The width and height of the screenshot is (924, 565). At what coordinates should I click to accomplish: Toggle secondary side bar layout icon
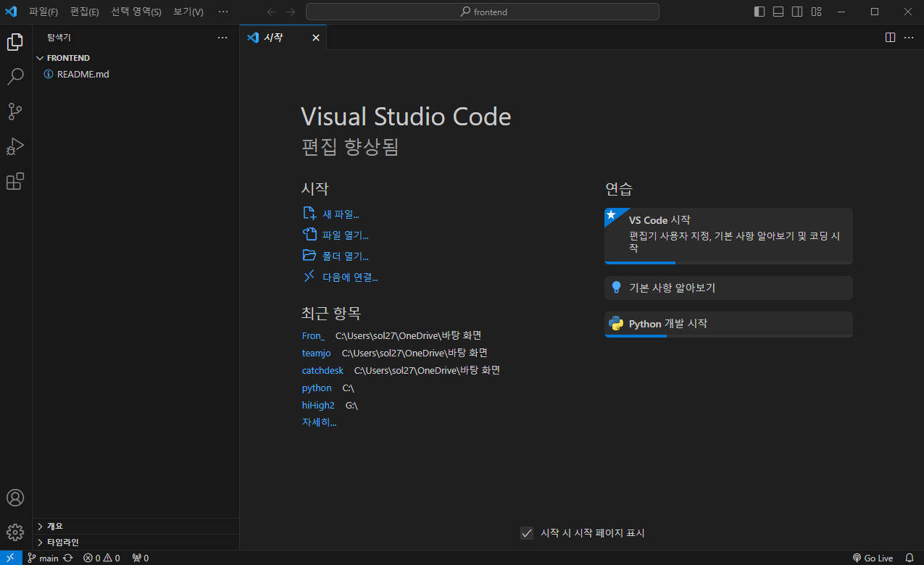coord(797,12)
